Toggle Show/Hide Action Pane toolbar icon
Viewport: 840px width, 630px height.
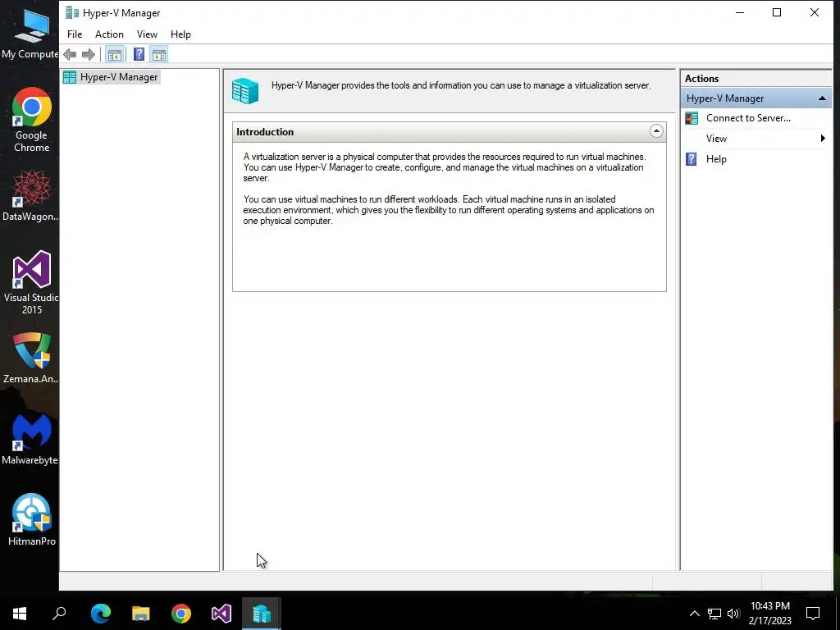(x=159, y=54)
